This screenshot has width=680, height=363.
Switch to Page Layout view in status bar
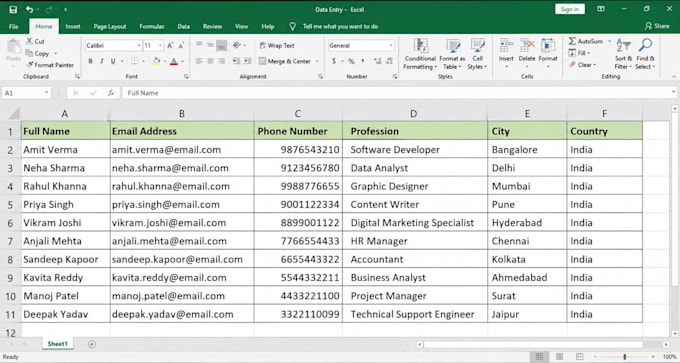point(559,356)
